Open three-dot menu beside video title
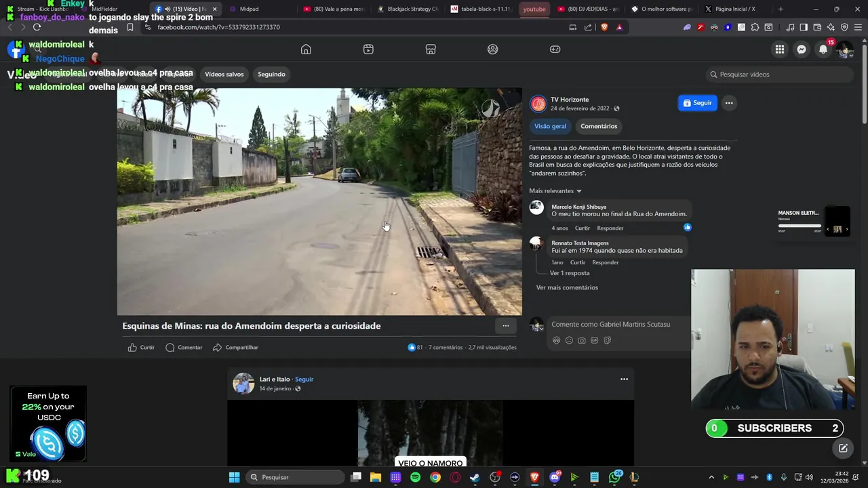Image resolution: width=868 pixels, height=488 pixels. [505, 326]
